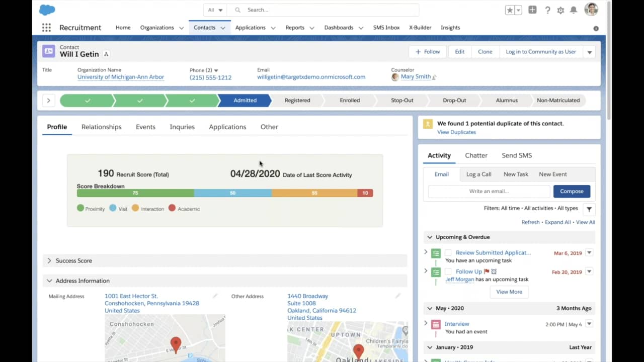Screen dimensions: 644x362
Task: Click the Follow button
Action: tap(427, 52)
